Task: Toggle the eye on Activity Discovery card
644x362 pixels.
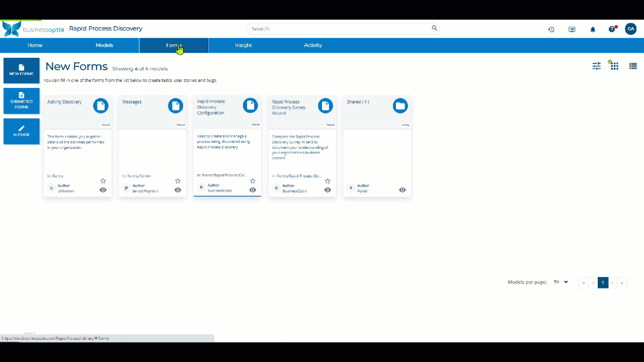Action: pos(103,190)
